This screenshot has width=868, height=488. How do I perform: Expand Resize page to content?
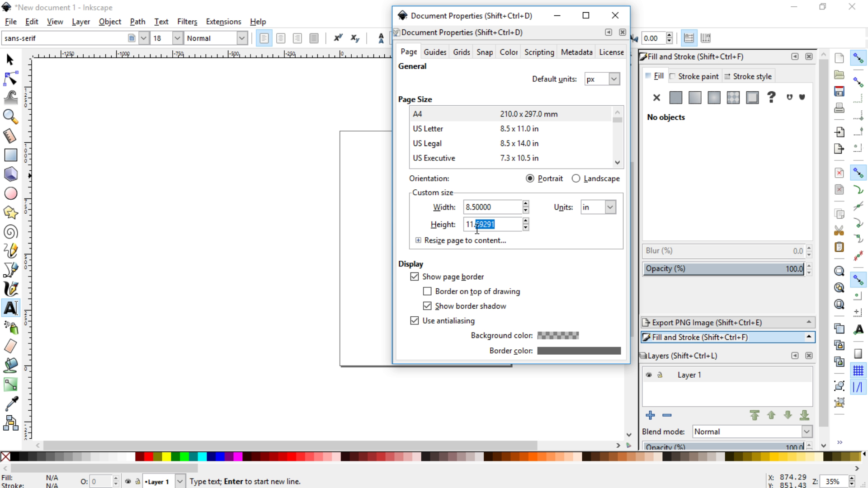tap(418, 240)
